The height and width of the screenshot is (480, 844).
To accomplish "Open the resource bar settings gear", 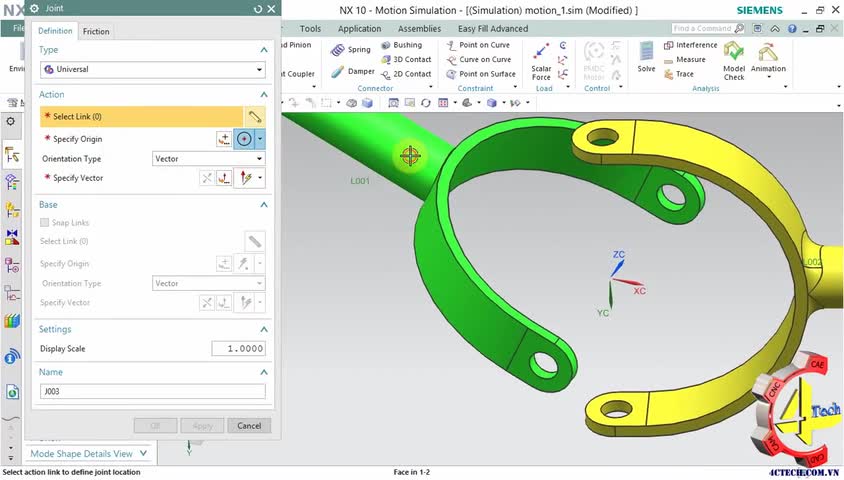I will [10, 122].
